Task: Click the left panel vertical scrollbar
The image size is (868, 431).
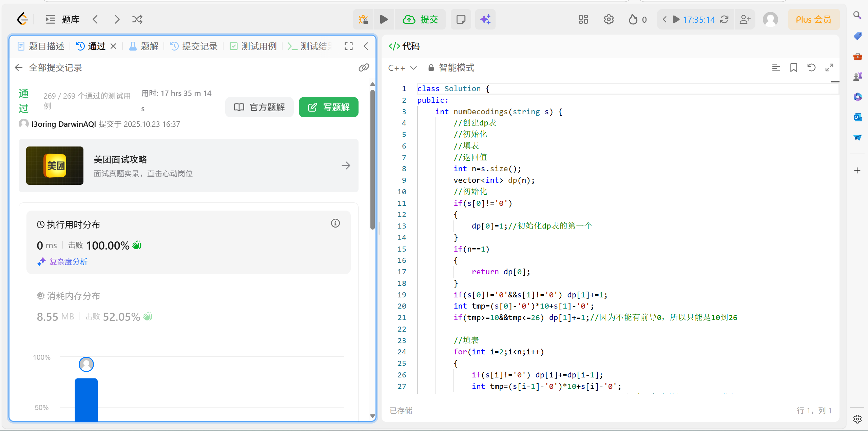Action: (372, 159)
